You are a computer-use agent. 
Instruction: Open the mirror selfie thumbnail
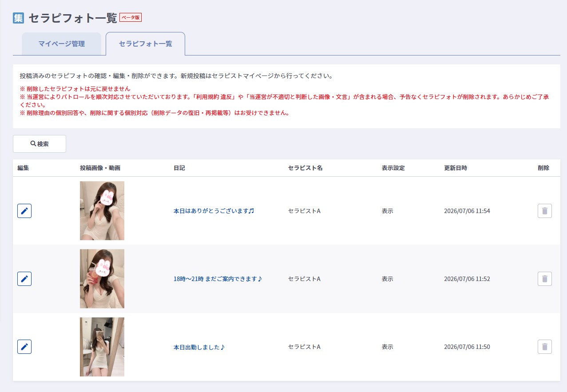click(x=102, y=347)
